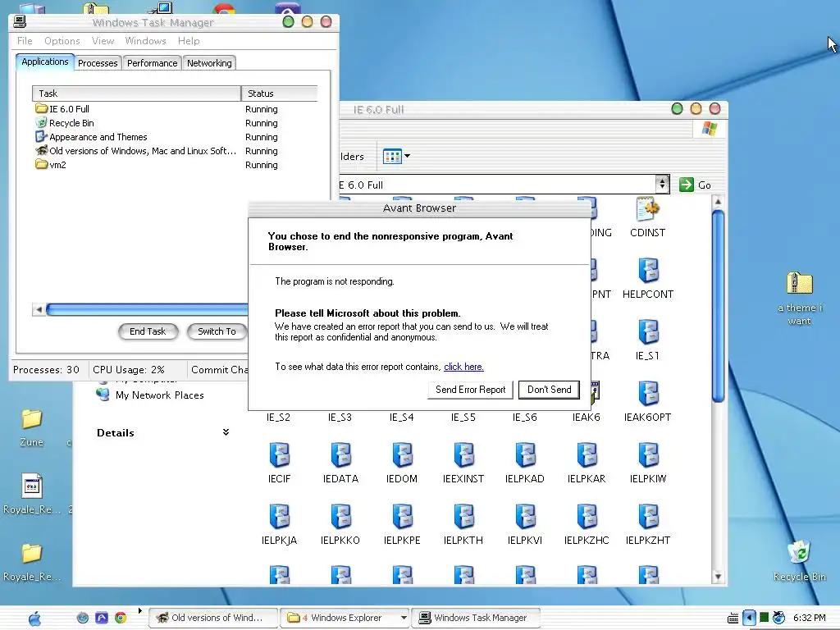Click Switch To in Task Manager
Viewport: 840px width, 630px height.
(217, 331)
